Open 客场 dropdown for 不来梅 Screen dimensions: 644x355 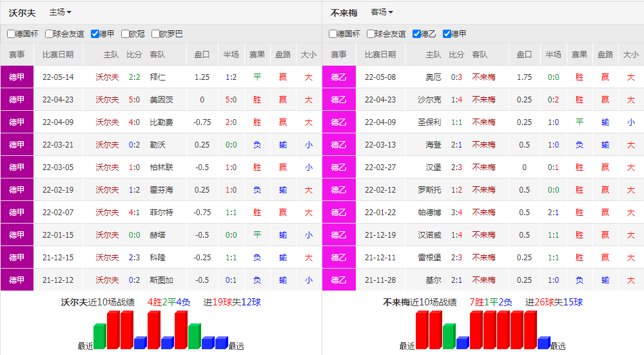pyautogui.click(x=382, y=12)
